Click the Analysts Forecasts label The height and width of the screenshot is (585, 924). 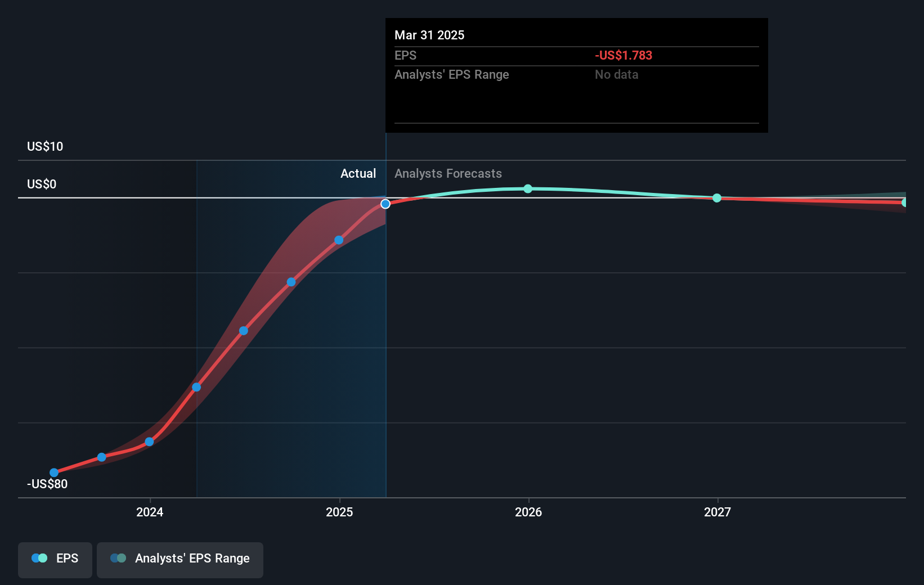click(448, 173)
